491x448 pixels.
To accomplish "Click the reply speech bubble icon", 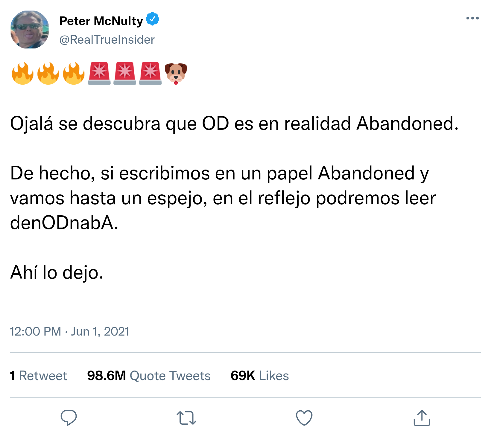I will [x=69, y=418].
